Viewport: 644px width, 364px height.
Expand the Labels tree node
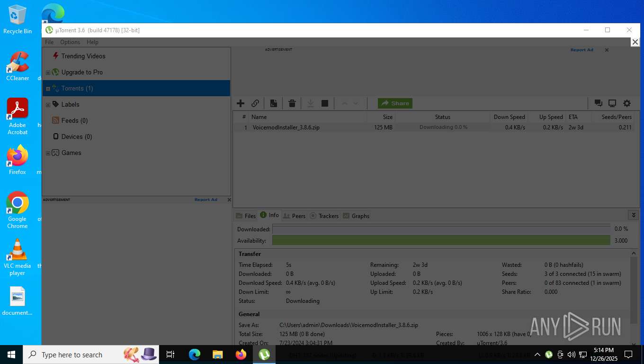tap(48, 105)
